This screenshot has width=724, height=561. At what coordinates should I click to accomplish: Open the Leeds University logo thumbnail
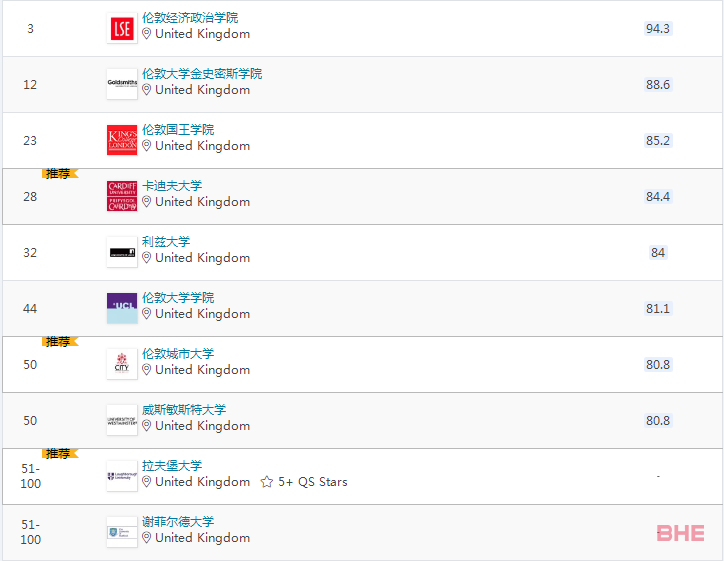(122, 252)
